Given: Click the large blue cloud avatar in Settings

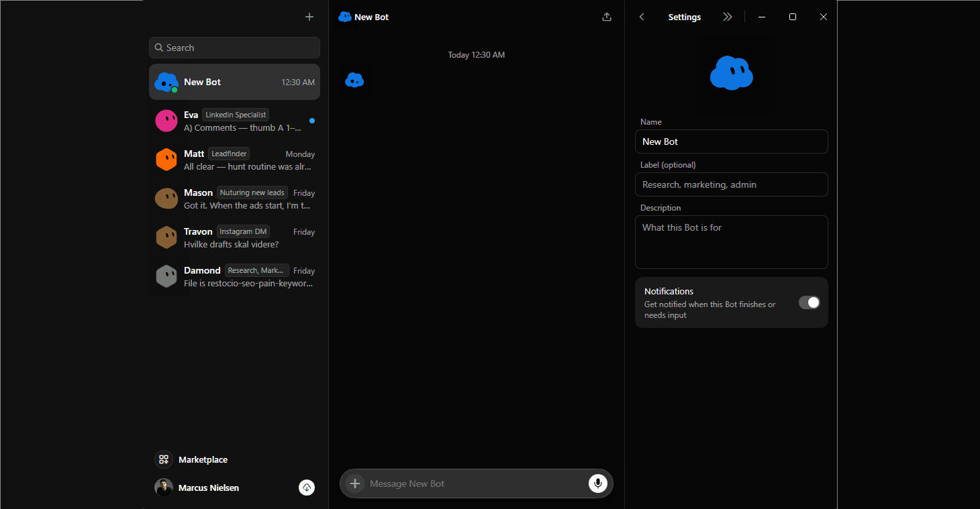Looking at the screenshot, I should pyautogui.click(x=732, y=73).
